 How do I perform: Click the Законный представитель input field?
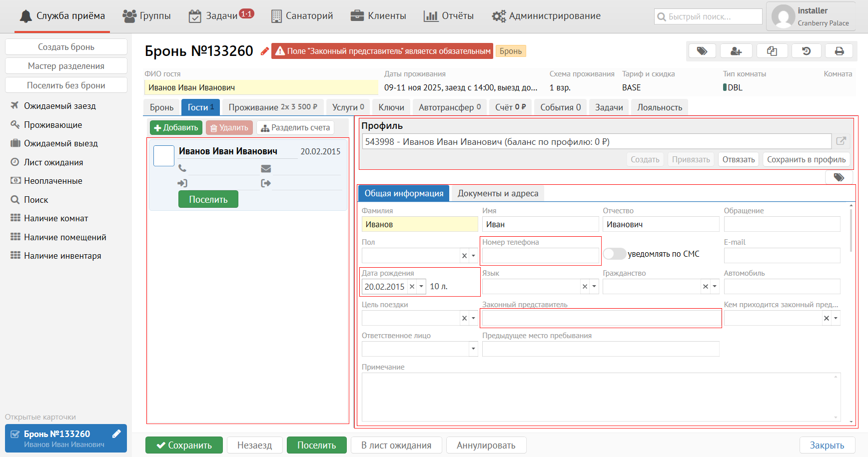point(601,318)
